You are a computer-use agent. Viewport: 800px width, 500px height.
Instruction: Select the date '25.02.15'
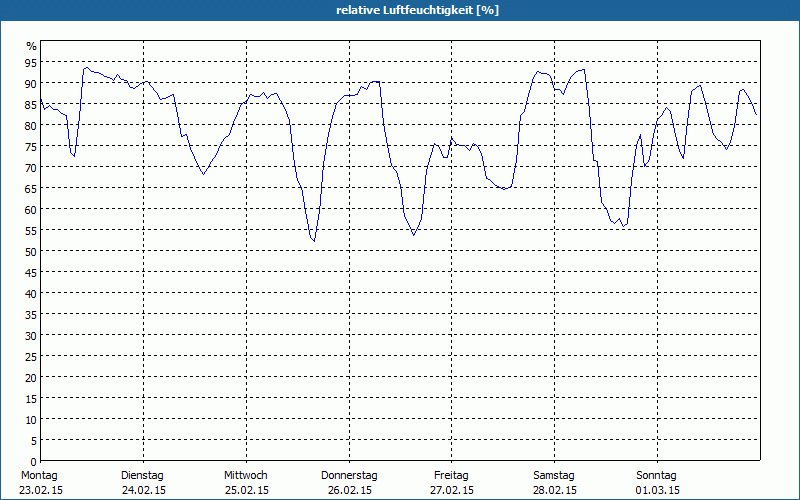tap(247, 490)
